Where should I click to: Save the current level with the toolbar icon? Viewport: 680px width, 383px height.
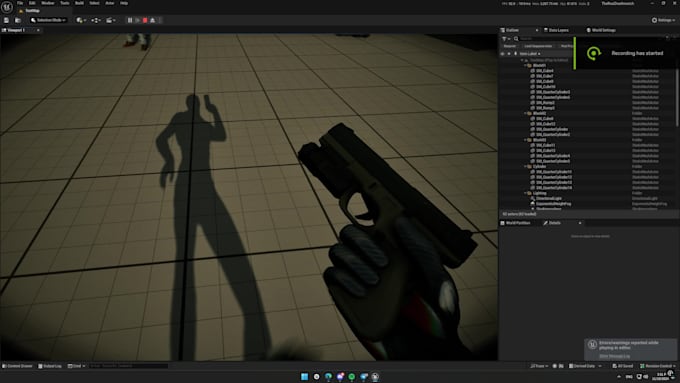coord(6,20)
